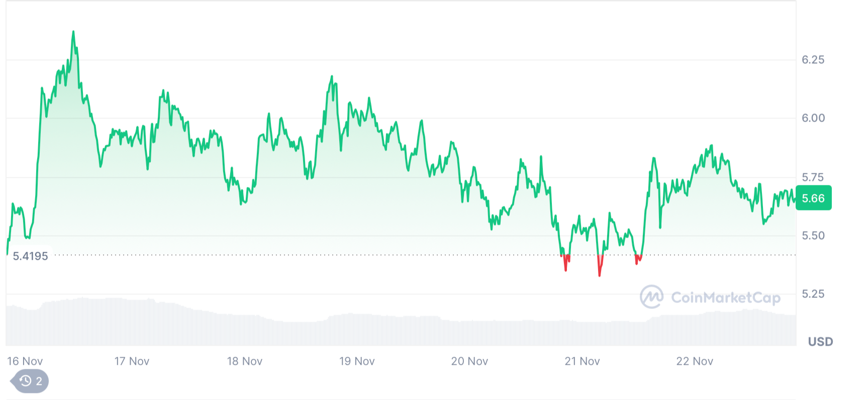Select the 17 Nov date label
The height and width of the screenshot is (400, 868).
click(132, 361)
